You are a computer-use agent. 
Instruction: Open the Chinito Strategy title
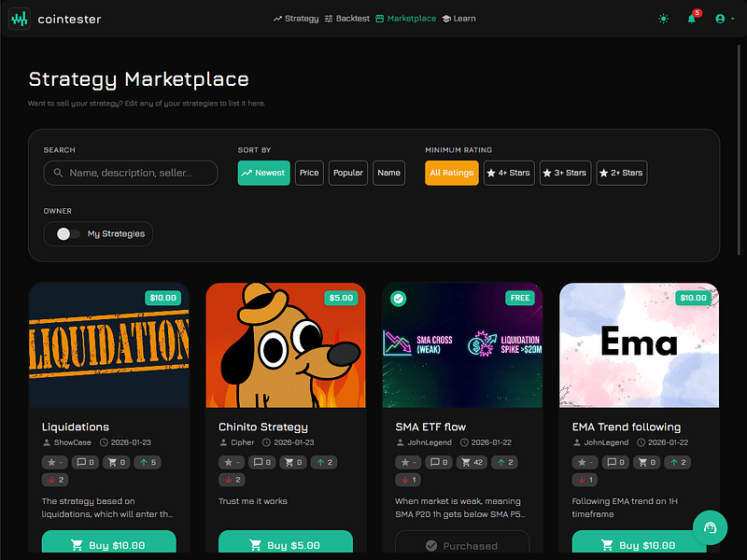click(x=263, y=427)
